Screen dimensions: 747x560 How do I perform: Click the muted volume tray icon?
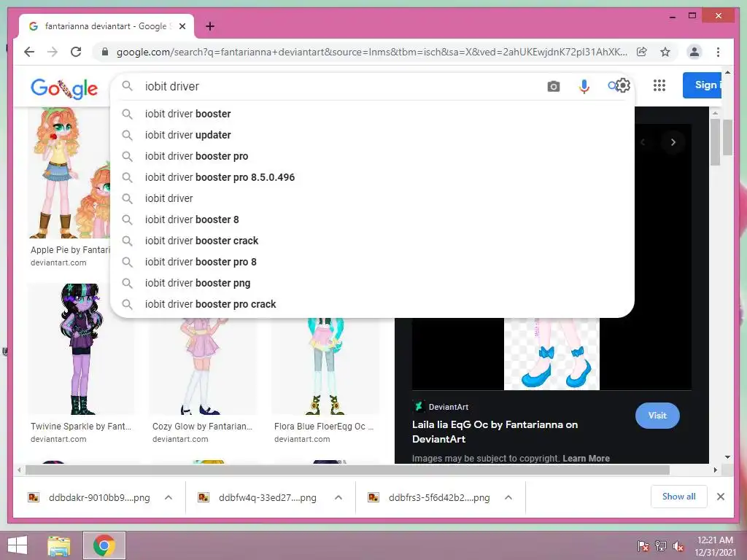click(678, 545)
